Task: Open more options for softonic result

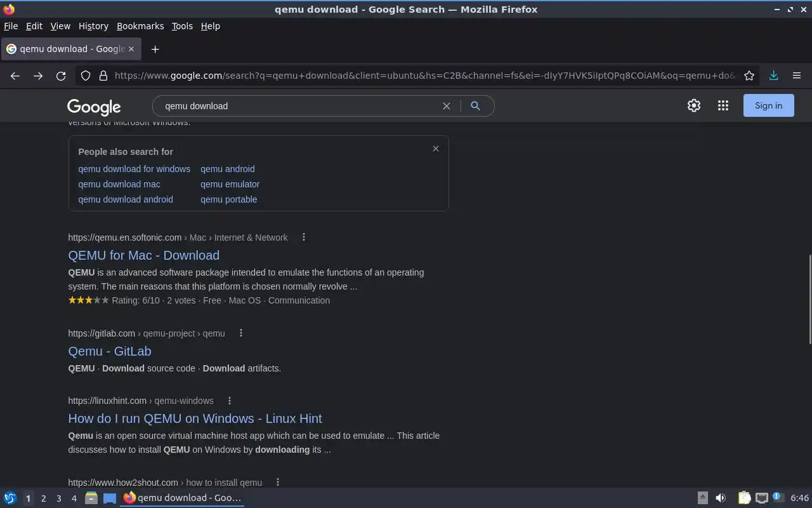Action: point(304,237)
